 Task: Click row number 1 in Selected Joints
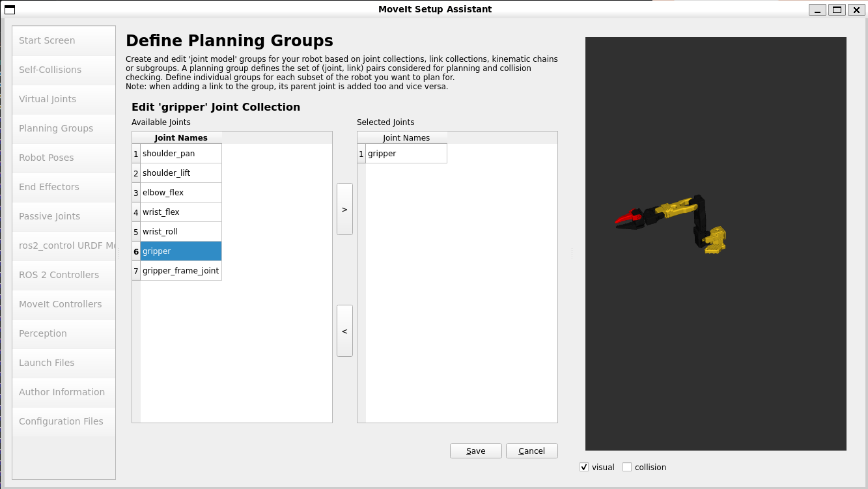click(361, 154)
